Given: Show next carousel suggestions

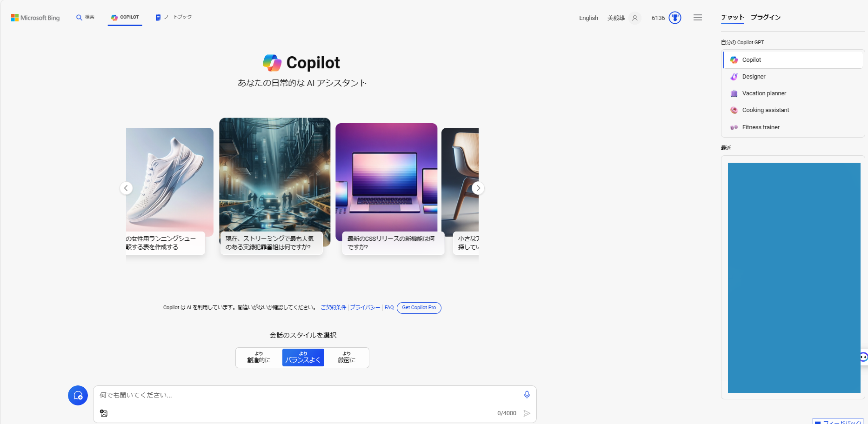Looking at the screenshot, I should click(478, 188).
